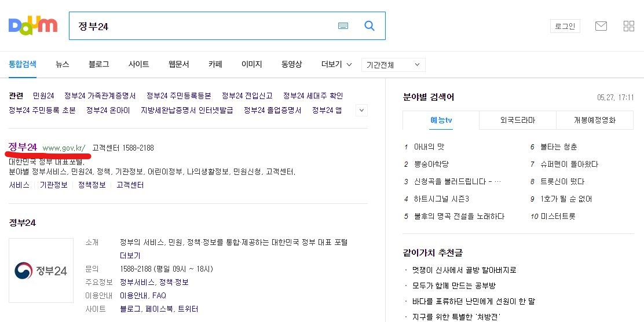Switch to the 웹문서 tab
644x322 pixels.
178,64
